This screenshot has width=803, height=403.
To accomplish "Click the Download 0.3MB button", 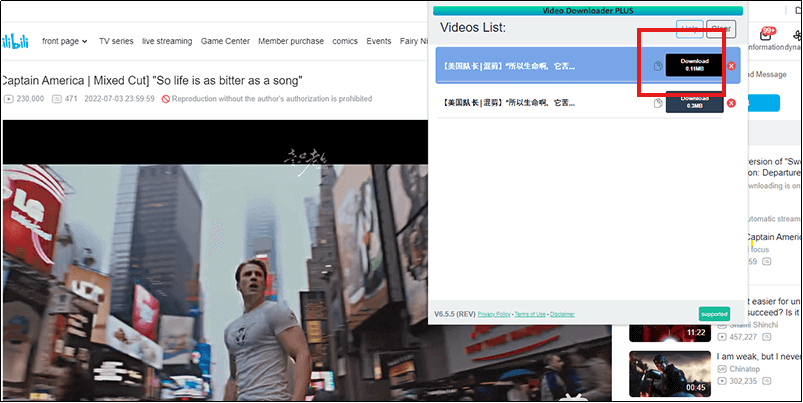I will [x=694, y=102].
